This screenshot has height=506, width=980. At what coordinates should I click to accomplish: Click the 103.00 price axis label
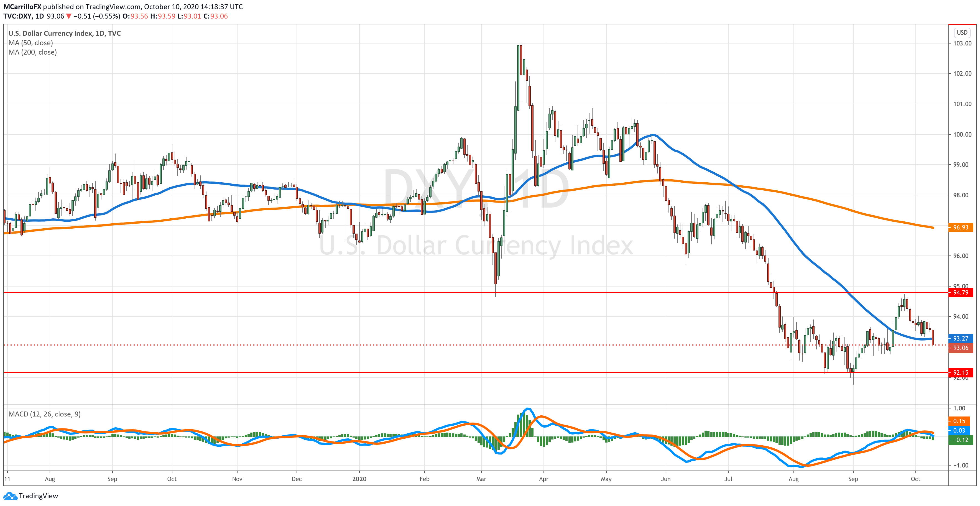pyautogui.click(x=962, y=43)
